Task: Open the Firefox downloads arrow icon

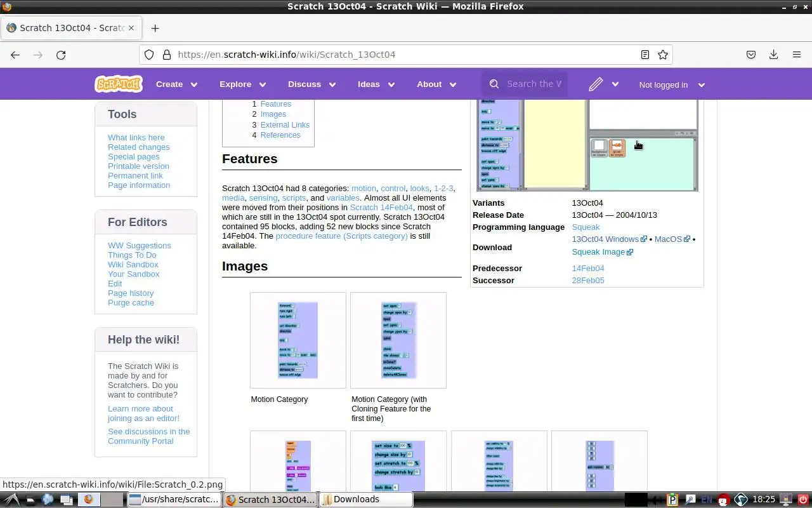Action: [774, 55]
